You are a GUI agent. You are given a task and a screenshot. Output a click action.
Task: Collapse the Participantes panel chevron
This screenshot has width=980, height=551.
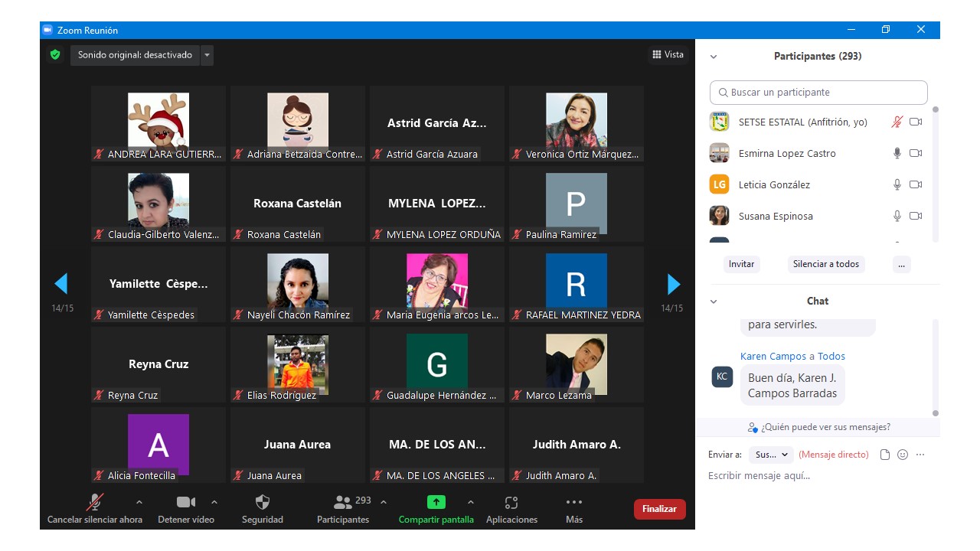point(714,57)
